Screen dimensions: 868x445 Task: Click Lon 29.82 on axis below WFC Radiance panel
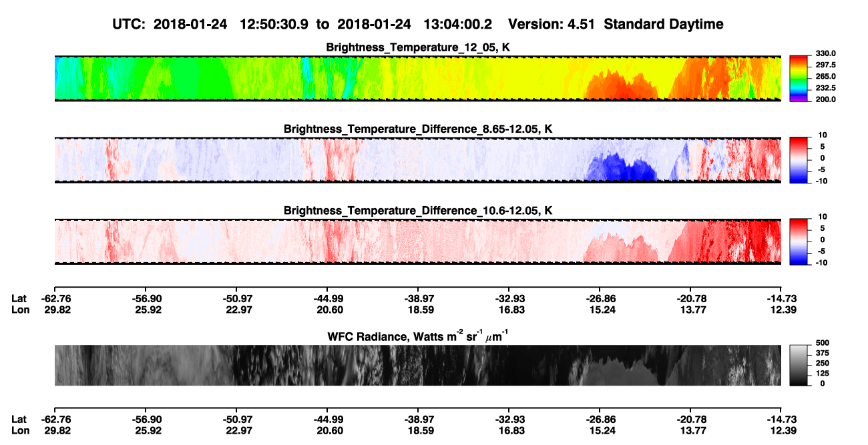pos(57,430)
